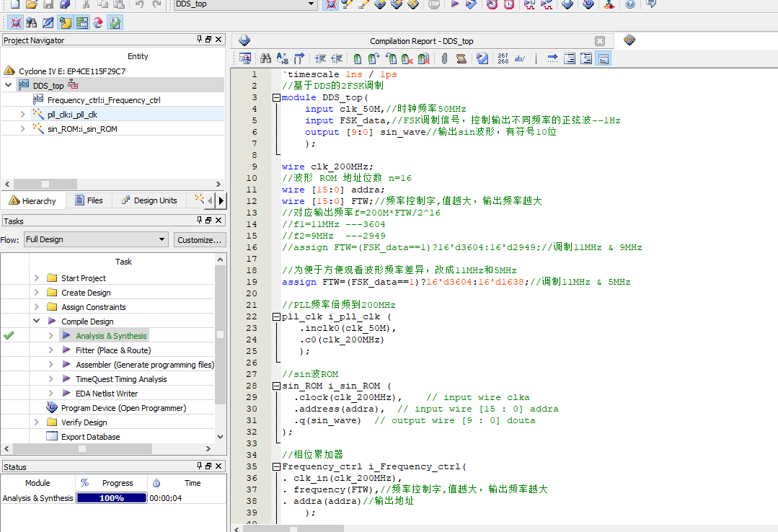Click the green checkmark document icon

tap(115, 22)
